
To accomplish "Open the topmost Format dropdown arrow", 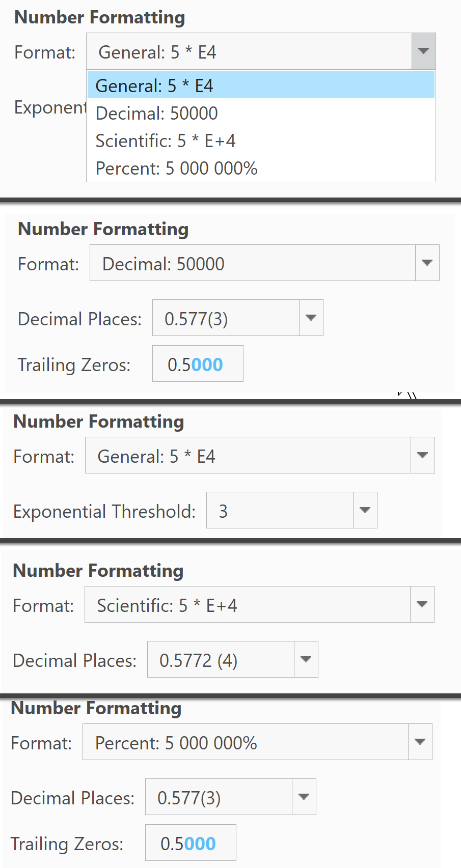I will pyautogui.click(x=423, y=51).
